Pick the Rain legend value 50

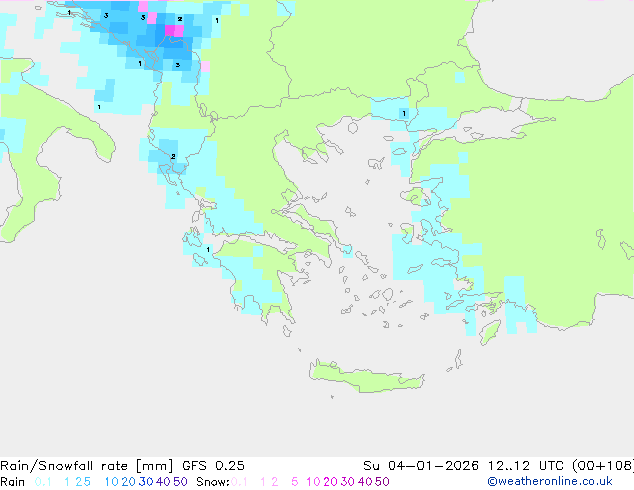(180, 482)
